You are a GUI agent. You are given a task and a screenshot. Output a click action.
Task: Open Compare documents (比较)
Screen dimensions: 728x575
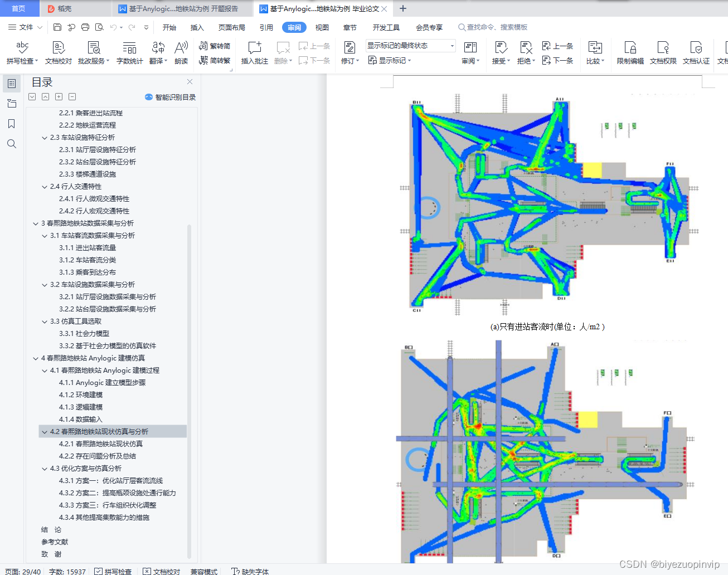(x=595, y=53)
